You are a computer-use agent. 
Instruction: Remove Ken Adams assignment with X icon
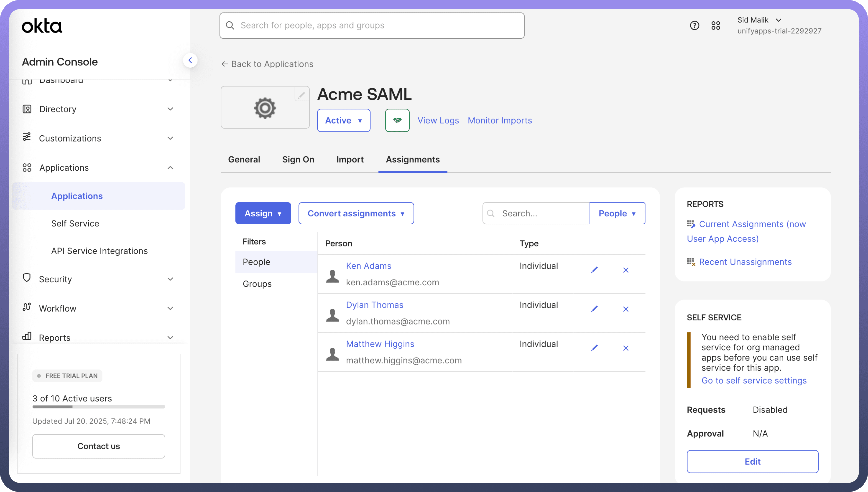[x=626, y=270]
